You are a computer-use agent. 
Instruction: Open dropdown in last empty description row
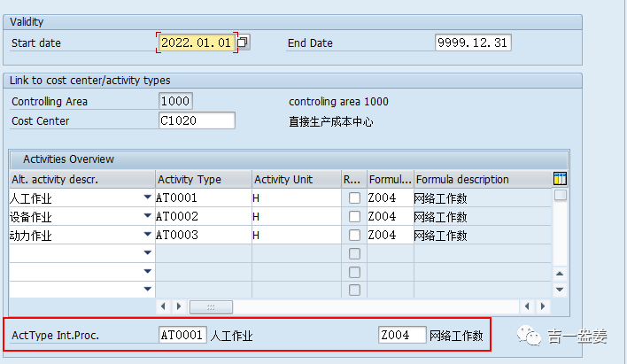(x=148, y=289)
